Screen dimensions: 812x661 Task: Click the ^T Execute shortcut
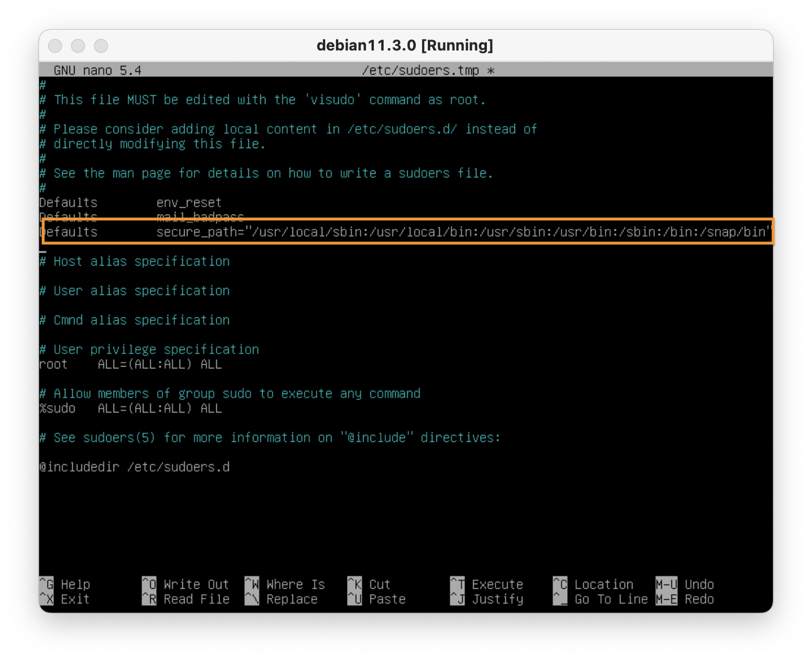tap(487, 584)
